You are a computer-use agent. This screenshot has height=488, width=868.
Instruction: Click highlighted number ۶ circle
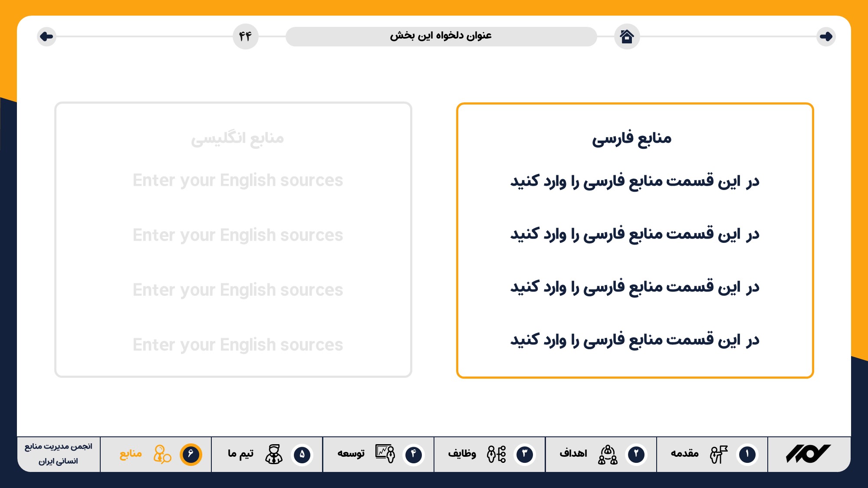click(191, 454)
